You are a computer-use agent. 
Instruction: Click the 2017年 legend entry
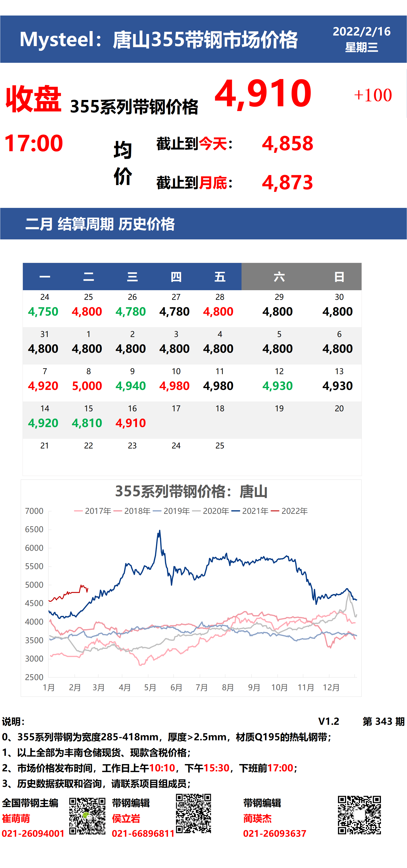(x=93, y=511)
